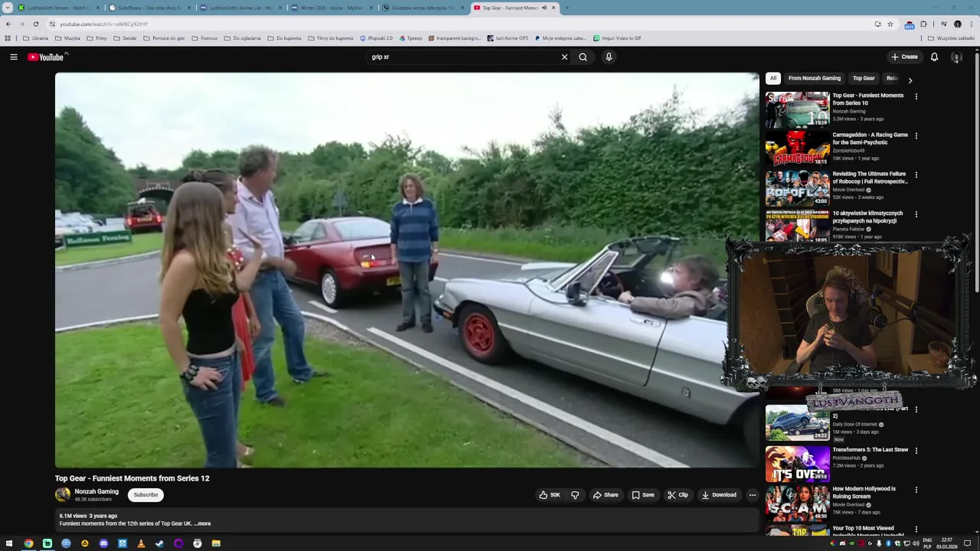Click the YouTube search input field
980x551 pixels.
[463, 57]
